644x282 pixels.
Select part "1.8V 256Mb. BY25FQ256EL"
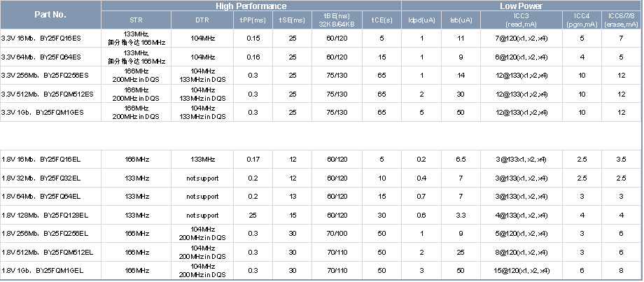pyautogui.click(x=45, y=234)
